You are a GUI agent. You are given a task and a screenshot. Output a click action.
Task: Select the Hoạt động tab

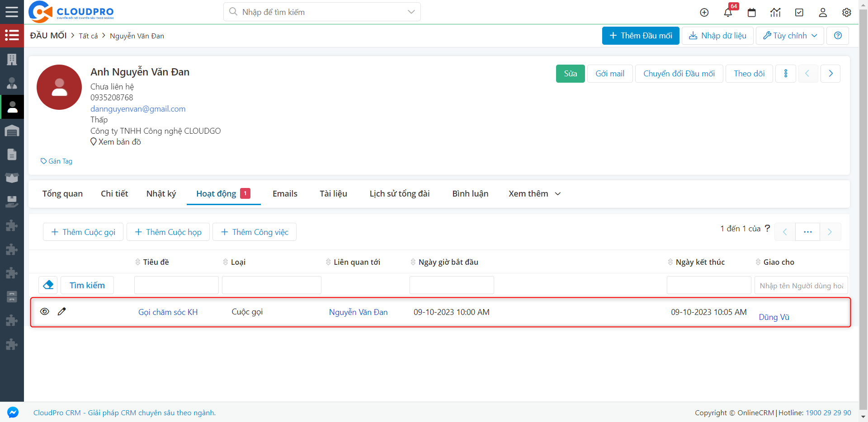[x=223, y=194]
